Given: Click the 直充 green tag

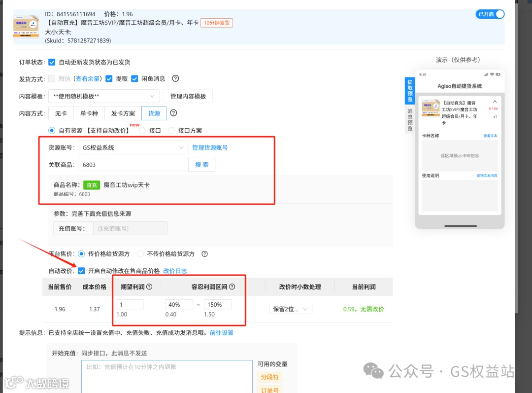Looking at the screenshot, I should [x=92, y=185].
